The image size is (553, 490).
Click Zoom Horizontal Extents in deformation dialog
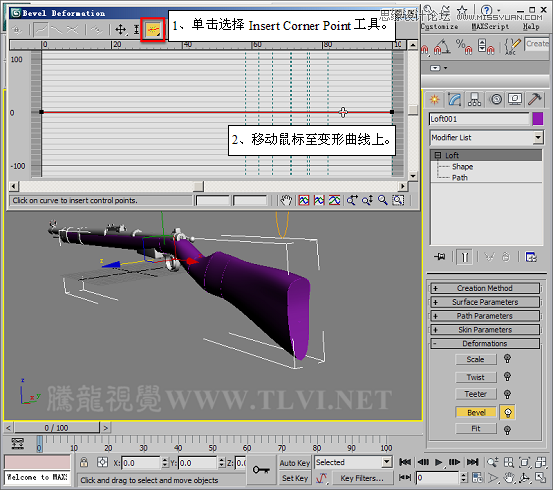pos(319,200)
